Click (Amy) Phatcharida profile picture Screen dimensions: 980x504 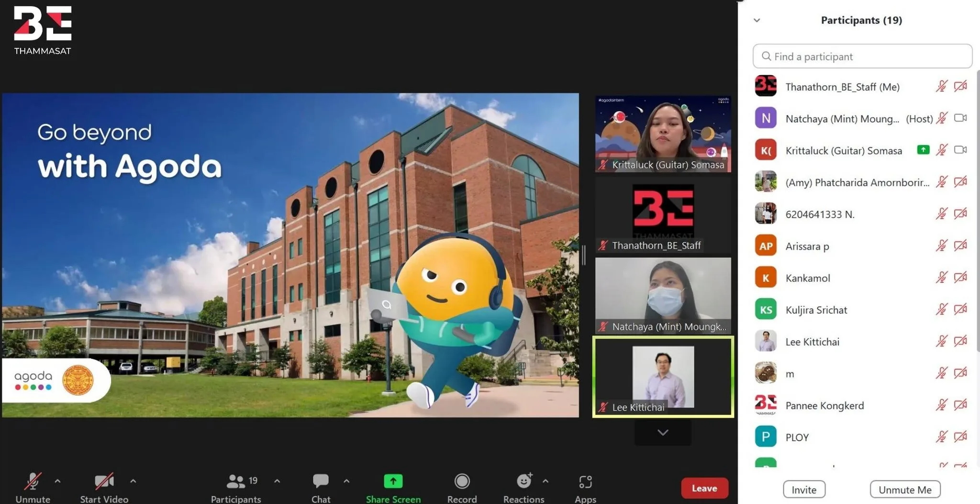tap(766, 182)
